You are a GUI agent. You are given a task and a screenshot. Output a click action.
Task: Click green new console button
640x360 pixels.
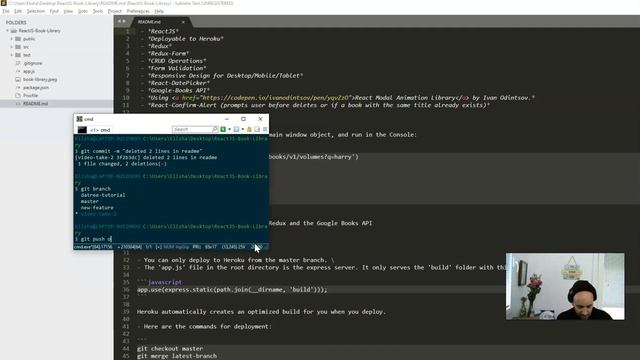223,129
